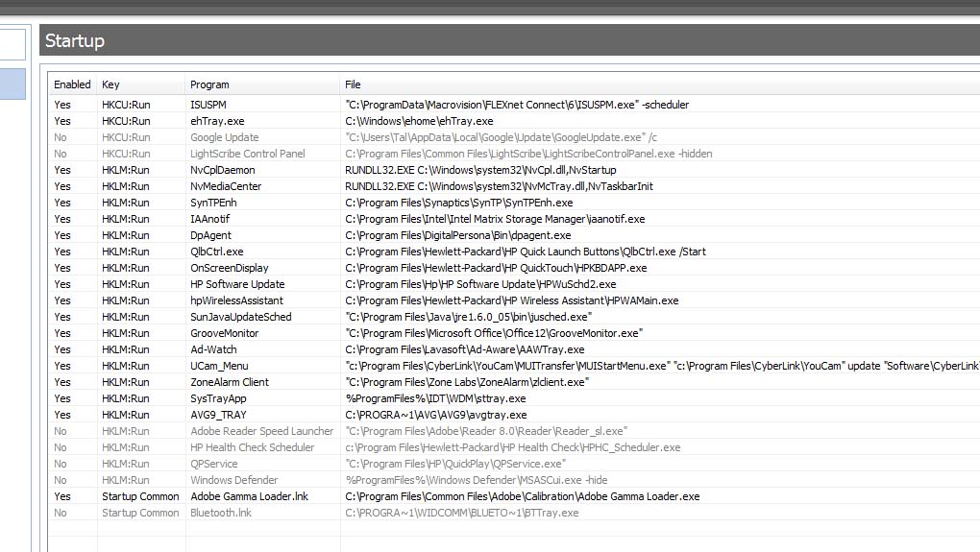Click the HPHC_Scheduler.exe file path
The width and height of the screenshot is (980, 552).
point(513,447)
